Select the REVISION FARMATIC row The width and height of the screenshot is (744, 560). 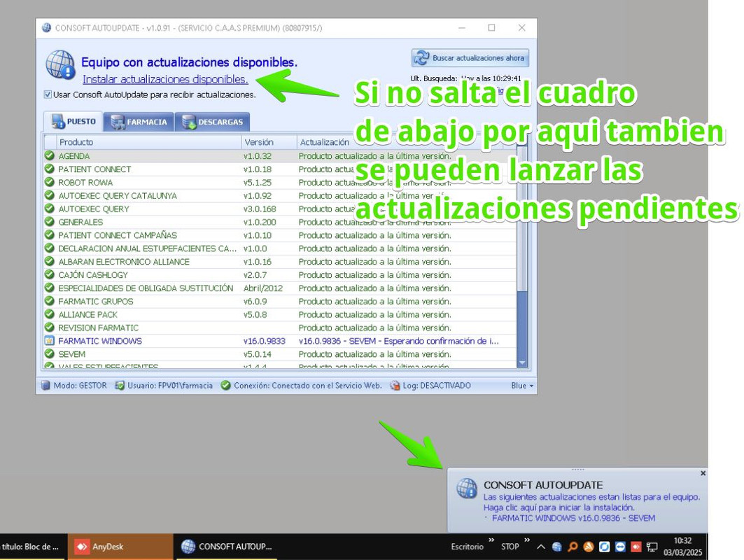click(x=280, y=328)
